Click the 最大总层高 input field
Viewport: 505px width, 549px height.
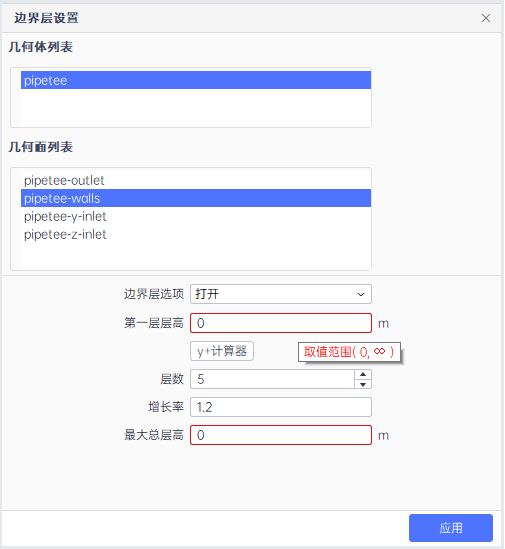tap(281, 435)
